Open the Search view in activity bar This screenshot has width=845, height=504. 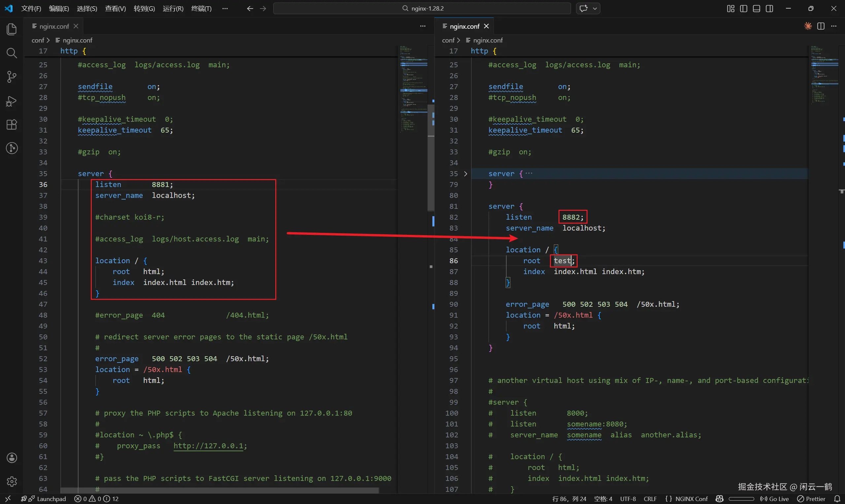pos(12,53)
